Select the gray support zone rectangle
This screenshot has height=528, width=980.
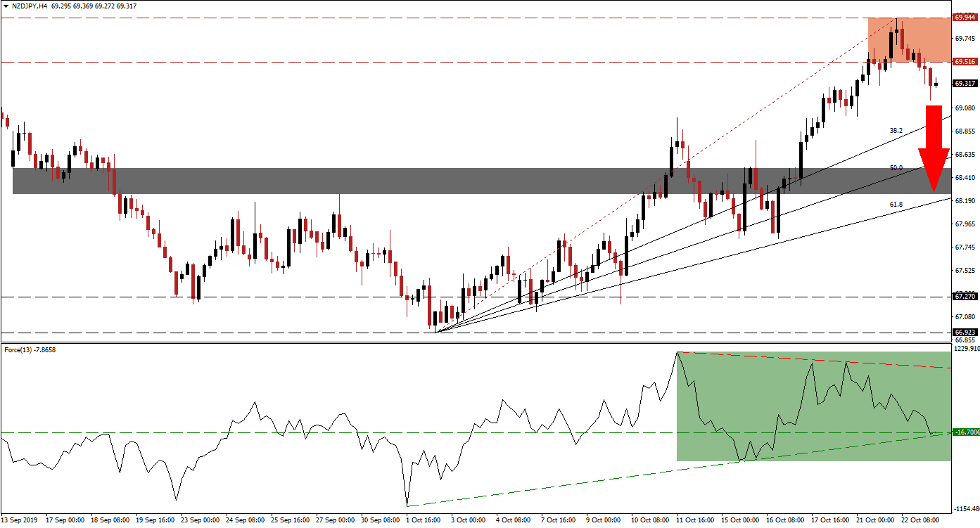click(281, 181)
